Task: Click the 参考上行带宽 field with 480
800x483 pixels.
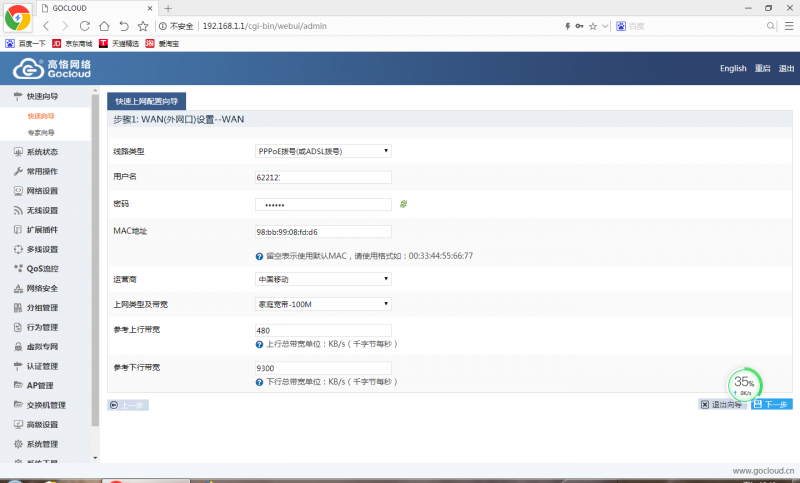Action: tap(323, 331)
